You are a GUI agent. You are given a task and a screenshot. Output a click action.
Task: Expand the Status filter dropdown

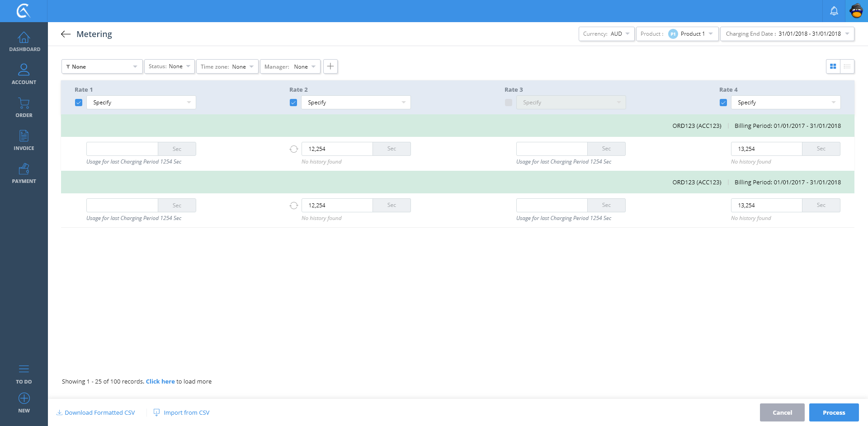170,66
